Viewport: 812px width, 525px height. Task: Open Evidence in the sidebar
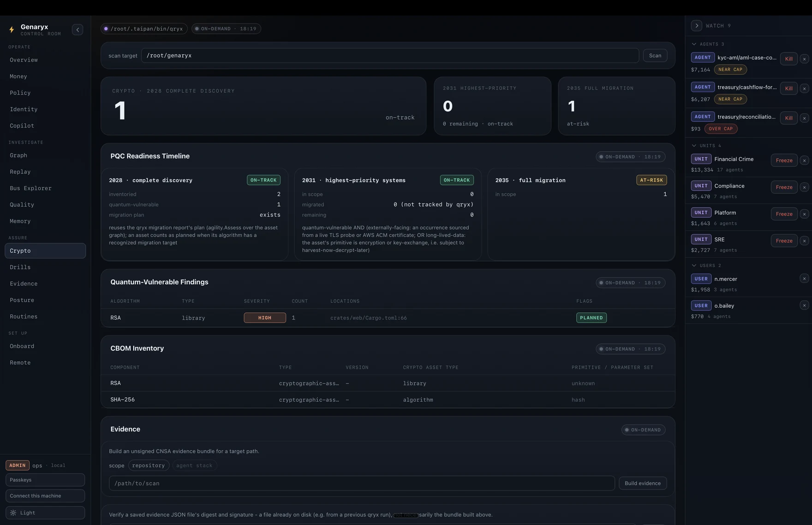click(x=45, y=284)
